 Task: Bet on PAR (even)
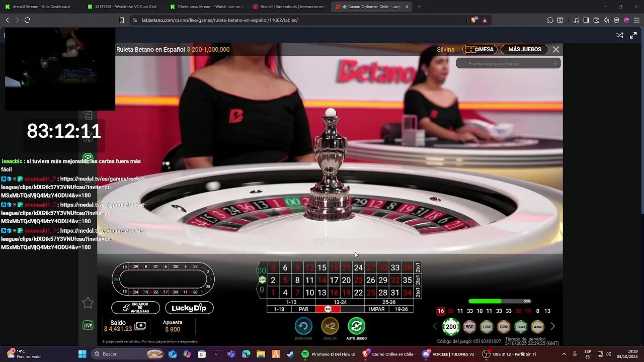(303, 309)
